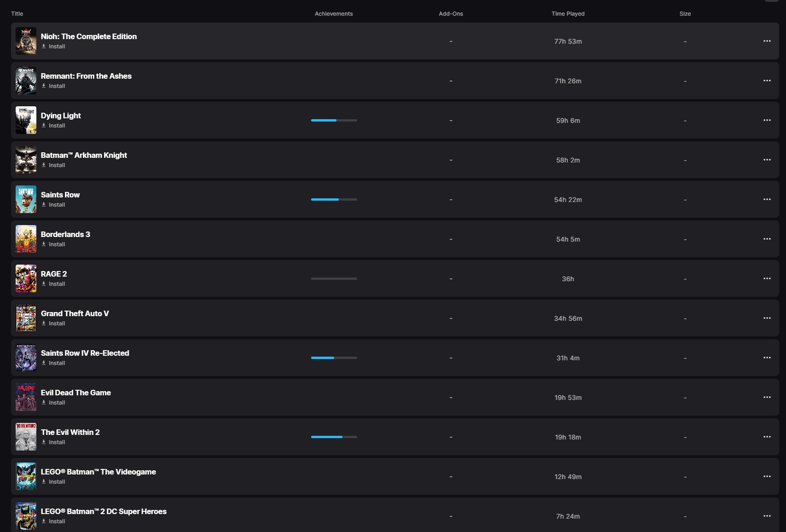Image resolution: width=786 pixels, height=532 pixels.
Task: Click the Nioh cover art thumbnail
Action: click(26, 41)
